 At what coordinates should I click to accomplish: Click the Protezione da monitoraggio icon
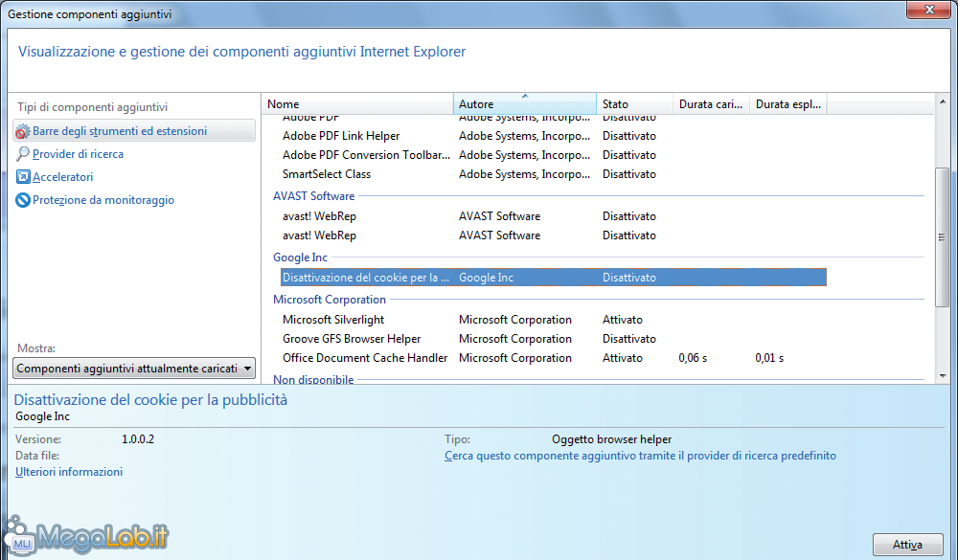(x=23, y=200)
